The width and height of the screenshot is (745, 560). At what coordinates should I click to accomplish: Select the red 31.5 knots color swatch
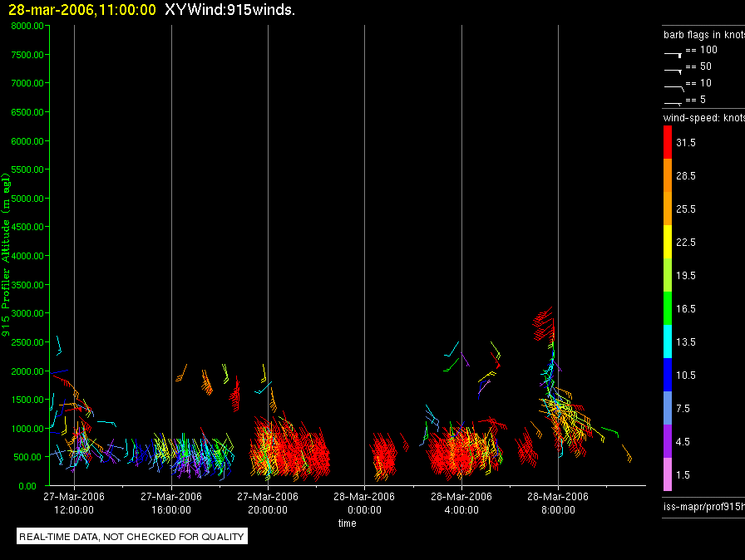click(668, 142)
